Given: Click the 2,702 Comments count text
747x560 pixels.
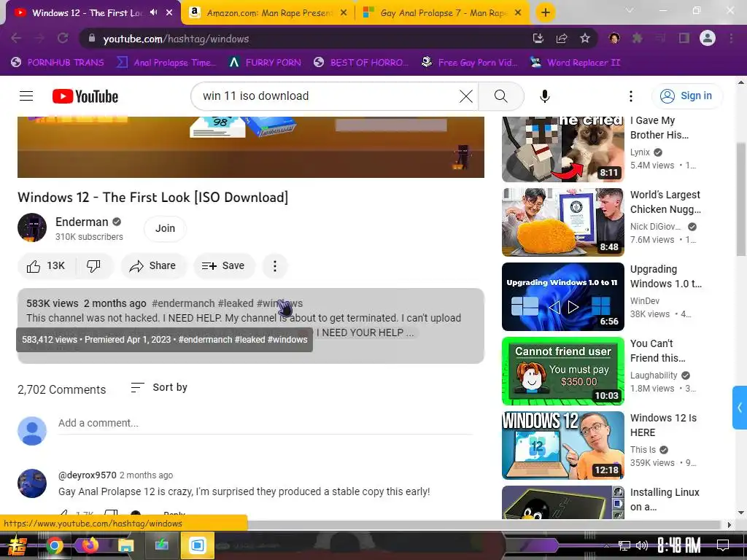Looking at the screenshot, I should (x=61, y=389).
